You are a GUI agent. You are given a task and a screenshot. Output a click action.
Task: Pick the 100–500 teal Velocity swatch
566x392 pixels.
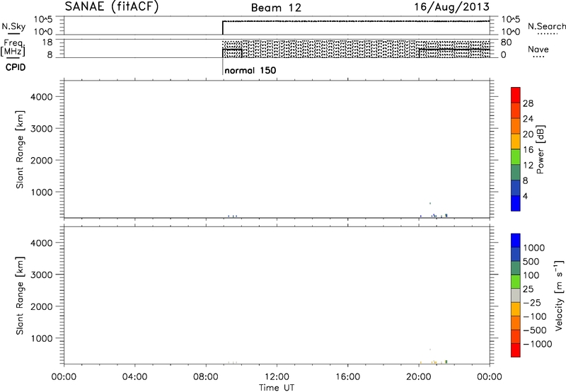[x=516, y=268]
